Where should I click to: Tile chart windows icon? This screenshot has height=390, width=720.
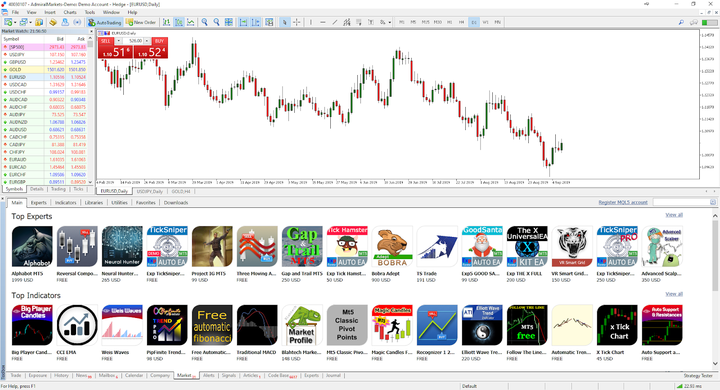coord(228,22)
